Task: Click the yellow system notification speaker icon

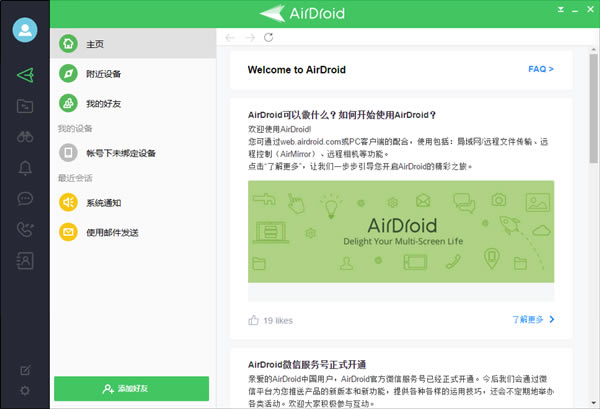Action: click(68, 202)
